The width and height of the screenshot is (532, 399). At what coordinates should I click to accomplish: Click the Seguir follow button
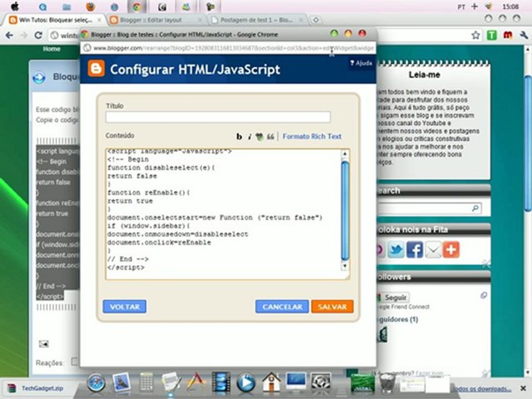tap(393, 298)
